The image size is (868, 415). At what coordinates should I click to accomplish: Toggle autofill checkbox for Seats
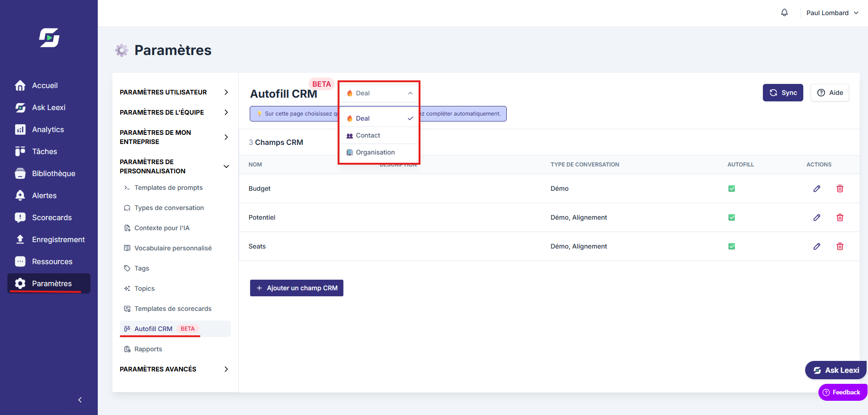pyautogui.click(x=732, y=246)
